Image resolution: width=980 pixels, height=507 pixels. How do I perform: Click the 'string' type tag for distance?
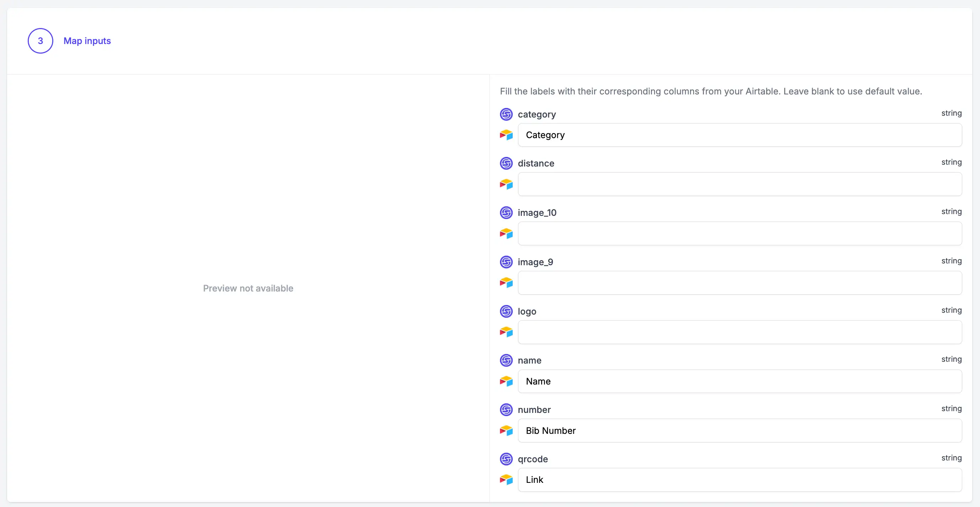(x=952, y=162)
